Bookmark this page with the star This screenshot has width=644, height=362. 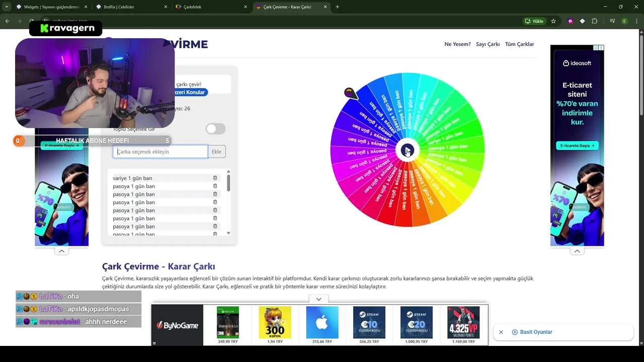click(553, 21)
